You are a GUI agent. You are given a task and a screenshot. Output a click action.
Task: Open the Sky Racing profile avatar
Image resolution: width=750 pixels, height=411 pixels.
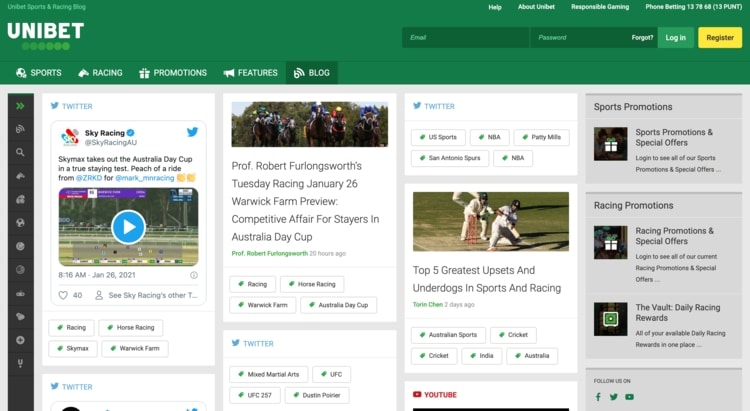tap(70, 137)
